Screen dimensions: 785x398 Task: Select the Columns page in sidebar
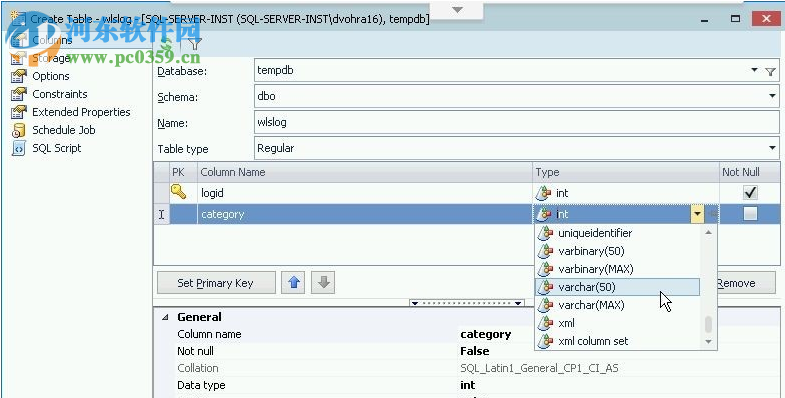pos(53,40)
